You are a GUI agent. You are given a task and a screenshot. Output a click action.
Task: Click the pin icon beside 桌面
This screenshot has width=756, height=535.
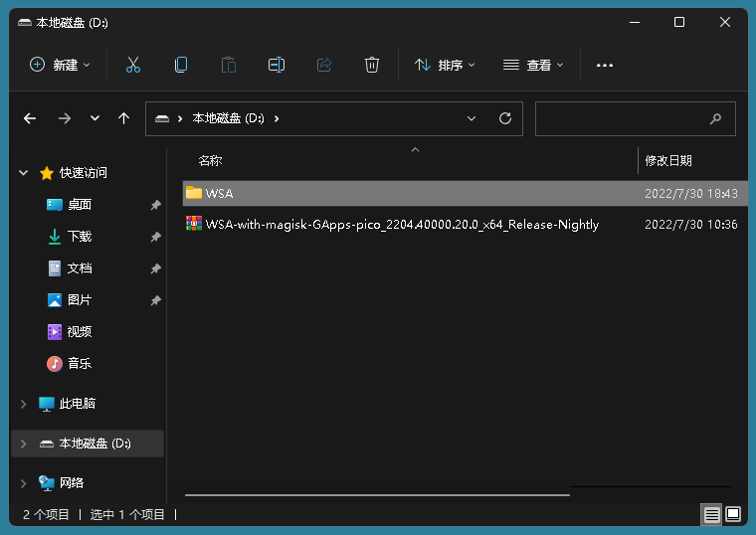click(x=155, y=205)
